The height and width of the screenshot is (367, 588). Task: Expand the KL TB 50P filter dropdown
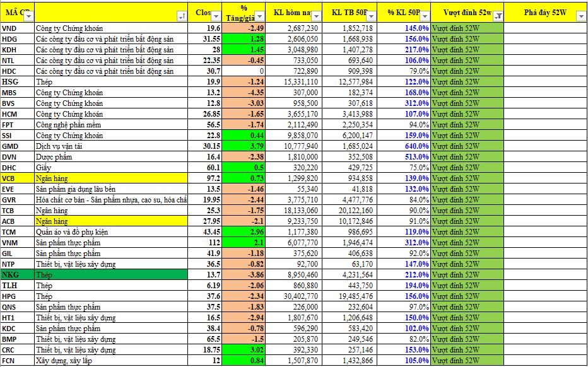[372, 16]
